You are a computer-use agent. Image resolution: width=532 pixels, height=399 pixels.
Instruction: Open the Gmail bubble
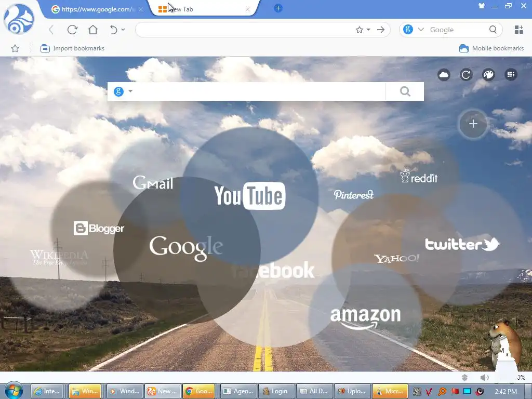[153, 182]
